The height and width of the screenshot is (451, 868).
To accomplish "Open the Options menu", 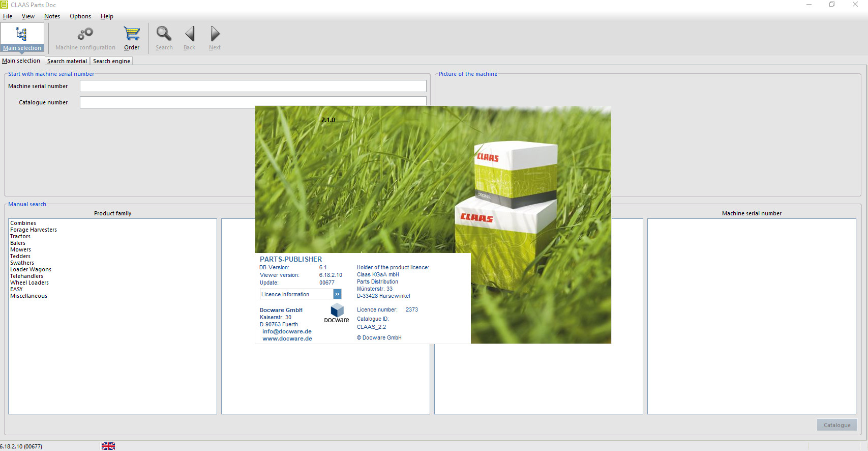I will click(80, 16).
